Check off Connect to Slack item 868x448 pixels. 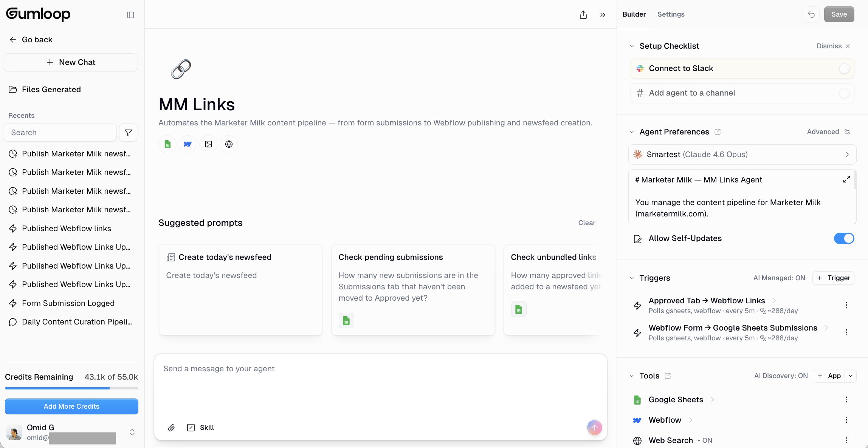click(x=844, y=68)
